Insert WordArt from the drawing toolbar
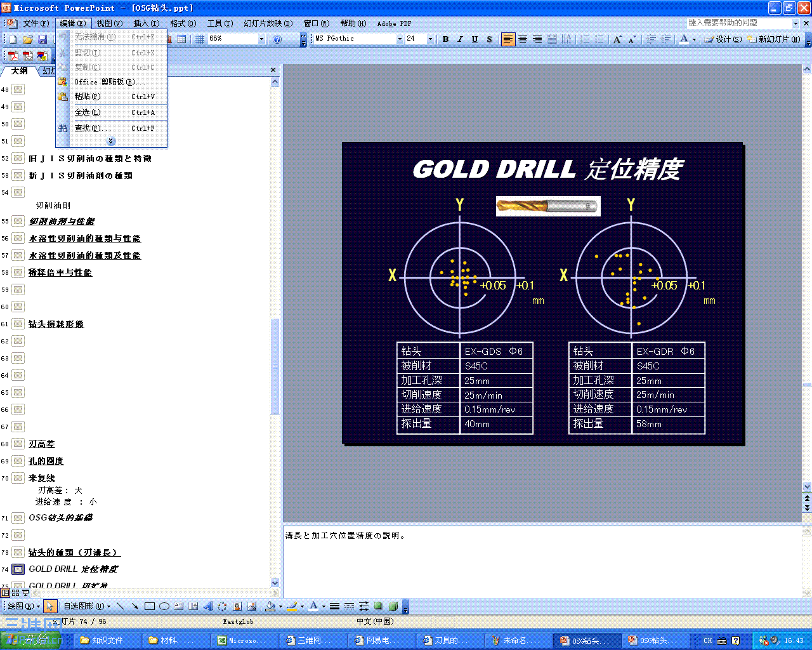This screenshot has width=812, height=650. (x=207, y=606)
